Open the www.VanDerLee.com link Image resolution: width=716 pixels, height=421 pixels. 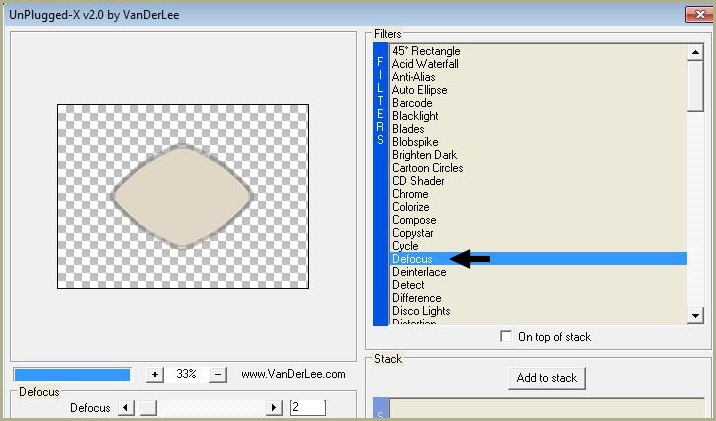tap(293, 374)
